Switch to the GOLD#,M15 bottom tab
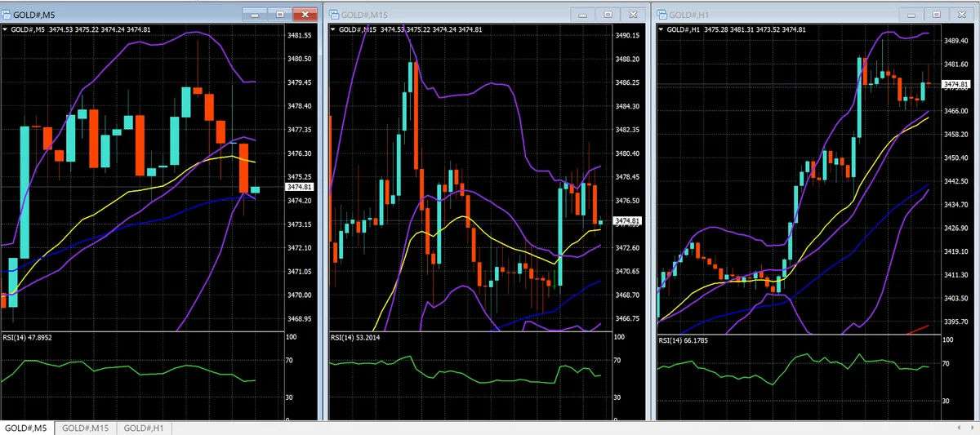Image resolution: width=980 pixels, height=435 pixels. tap(86, 428)
